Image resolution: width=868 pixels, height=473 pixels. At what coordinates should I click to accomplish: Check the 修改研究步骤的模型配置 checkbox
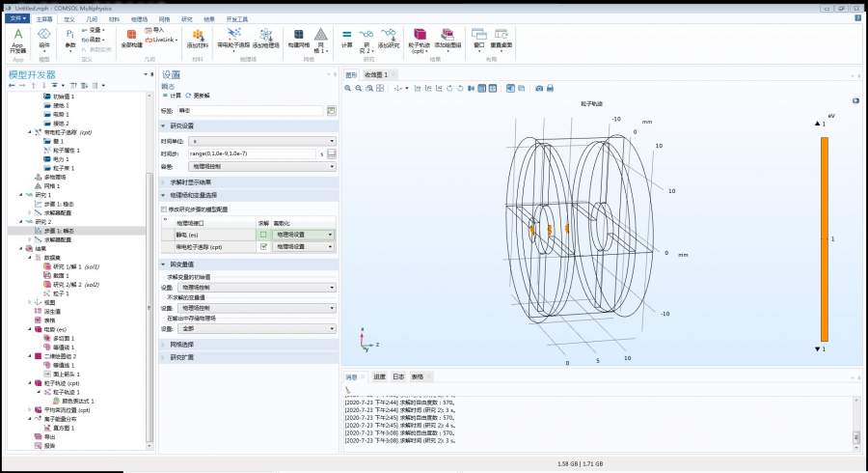coord(163,209)
